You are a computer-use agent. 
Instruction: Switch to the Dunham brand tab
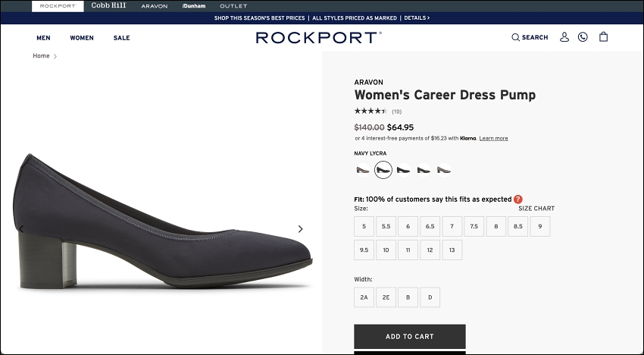[x=194, y=6]
